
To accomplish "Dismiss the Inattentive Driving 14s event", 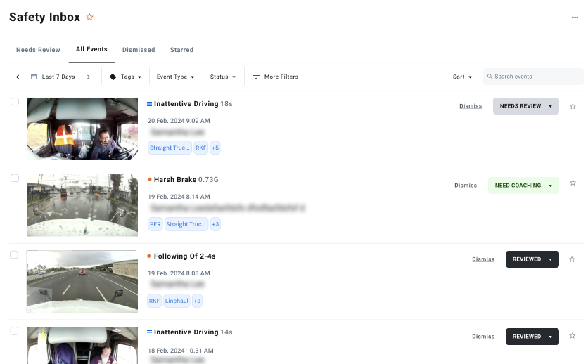I will 483,337.
